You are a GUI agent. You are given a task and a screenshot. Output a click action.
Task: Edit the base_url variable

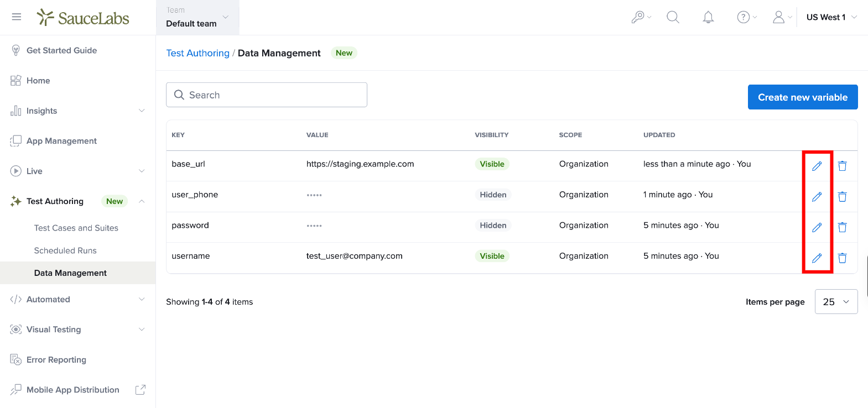point(817,166)
